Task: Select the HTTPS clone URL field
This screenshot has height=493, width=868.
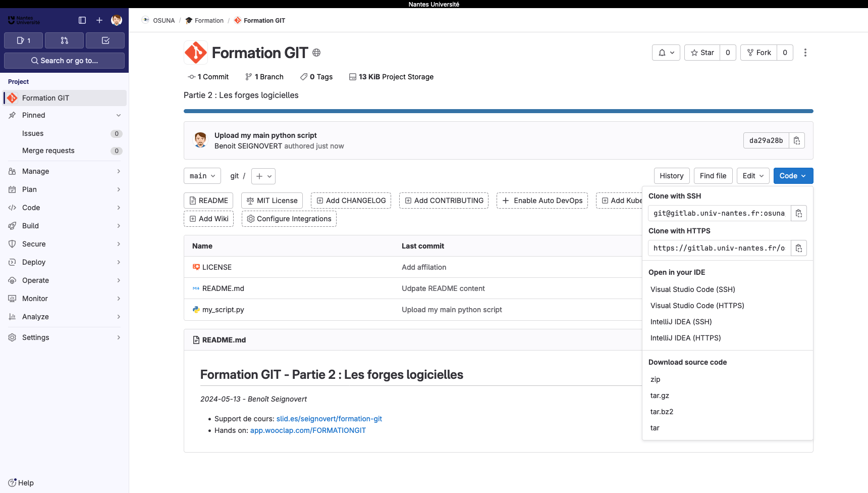Action: point(719,248)
